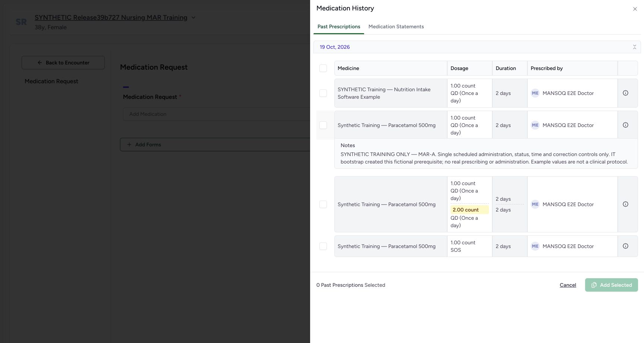Image resolution: width=644 pixels, height=343 pixels.
Task: Click the ME avatar in SOS Paracetamol row
Action: [535, 246]
